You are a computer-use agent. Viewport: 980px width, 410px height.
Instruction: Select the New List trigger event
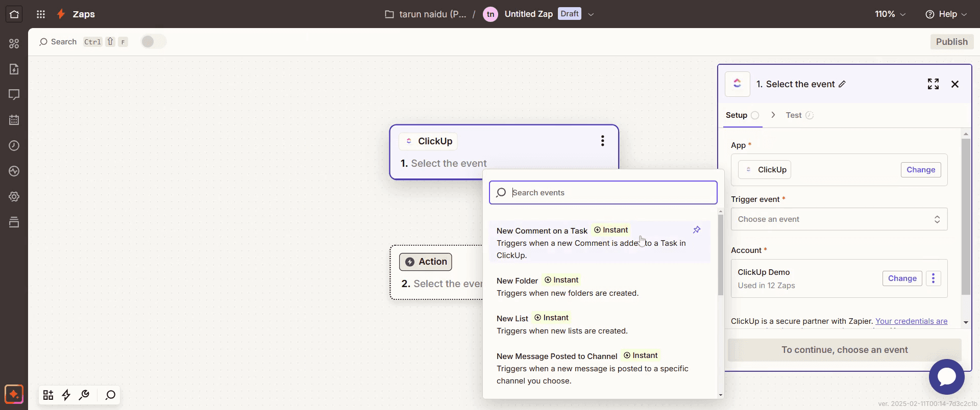[x=599, y=324]
